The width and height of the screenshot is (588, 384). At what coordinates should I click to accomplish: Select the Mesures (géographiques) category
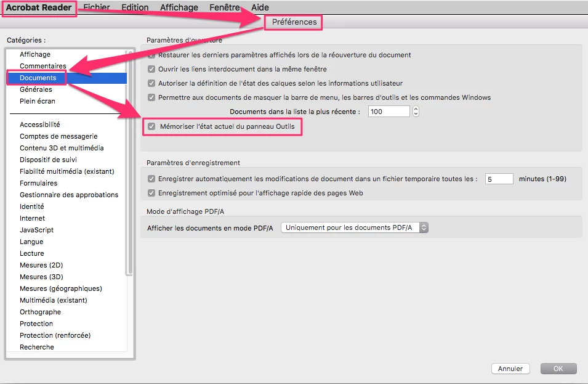[x=61, y=288]
